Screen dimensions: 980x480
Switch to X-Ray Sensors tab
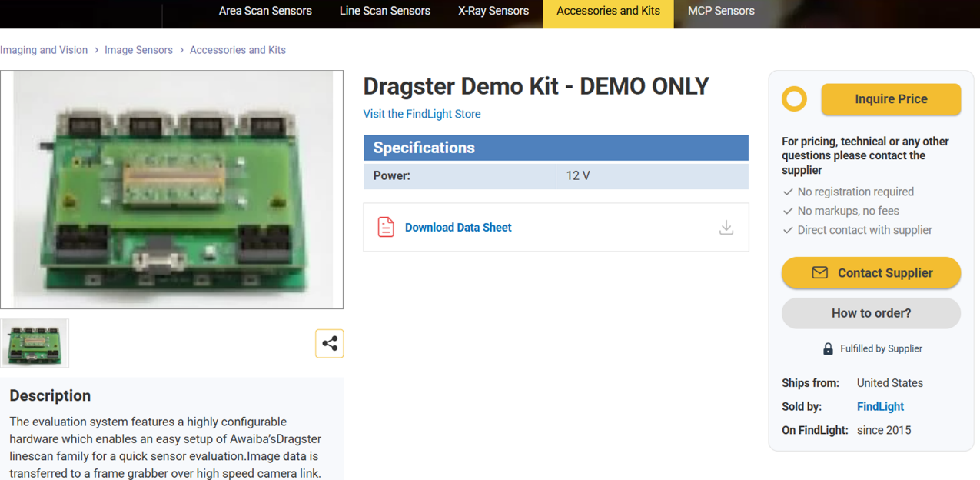click(x=493, y=12)
